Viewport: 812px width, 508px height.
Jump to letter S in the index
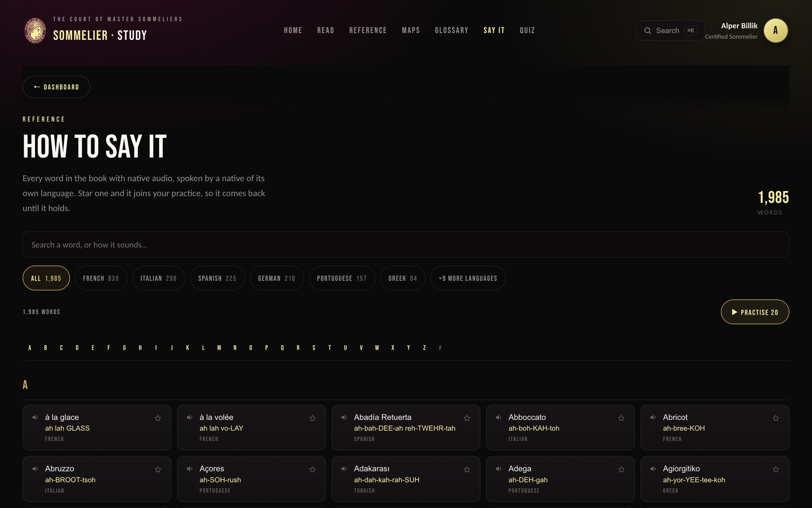tap(314, 348)
